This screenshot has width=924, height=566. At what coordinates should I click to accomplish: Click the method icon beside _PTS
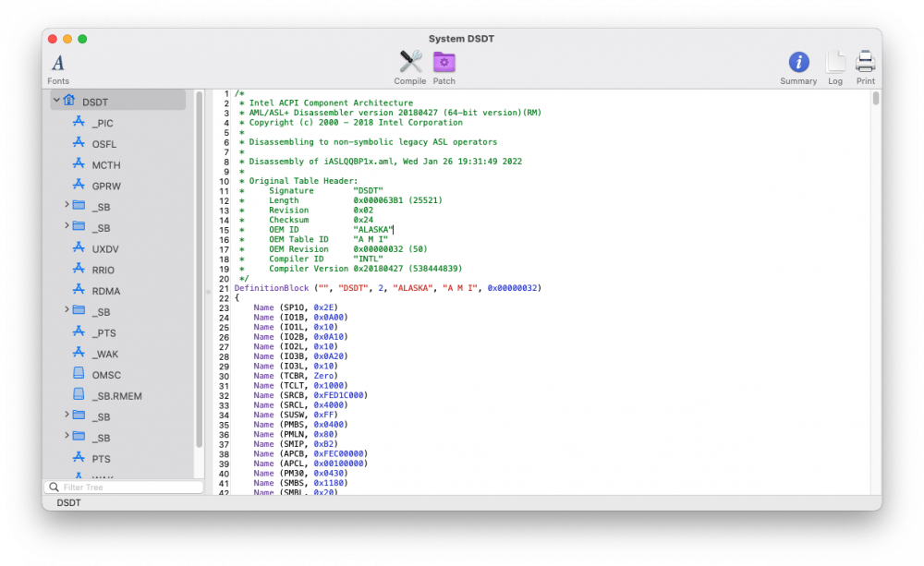[x=79, y=332]
